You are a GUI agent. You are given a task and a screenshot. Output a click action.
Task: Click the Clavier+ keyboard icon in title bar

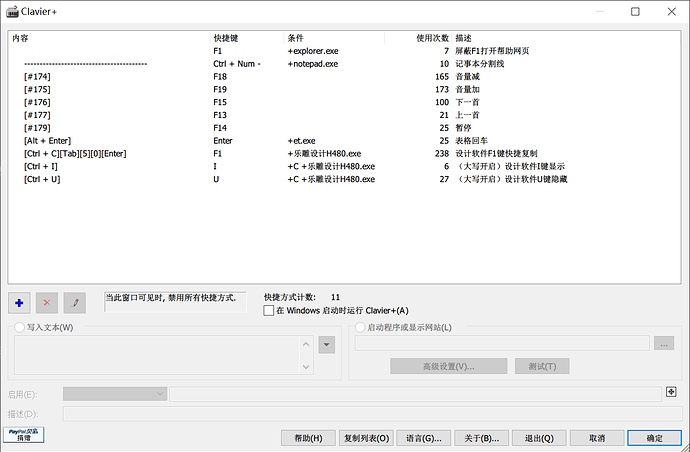click(x=13, y=12)
